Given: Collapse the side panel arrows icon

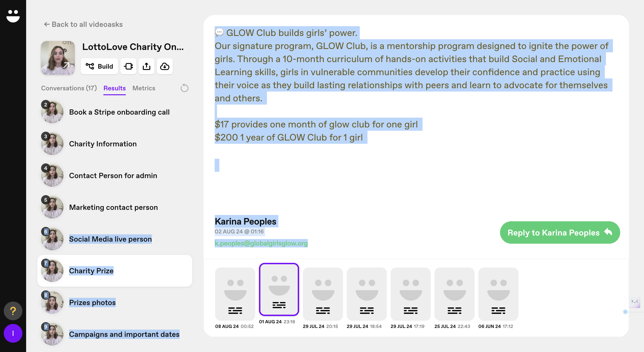Looking at the screenshot, I should [x=634, y=302].
